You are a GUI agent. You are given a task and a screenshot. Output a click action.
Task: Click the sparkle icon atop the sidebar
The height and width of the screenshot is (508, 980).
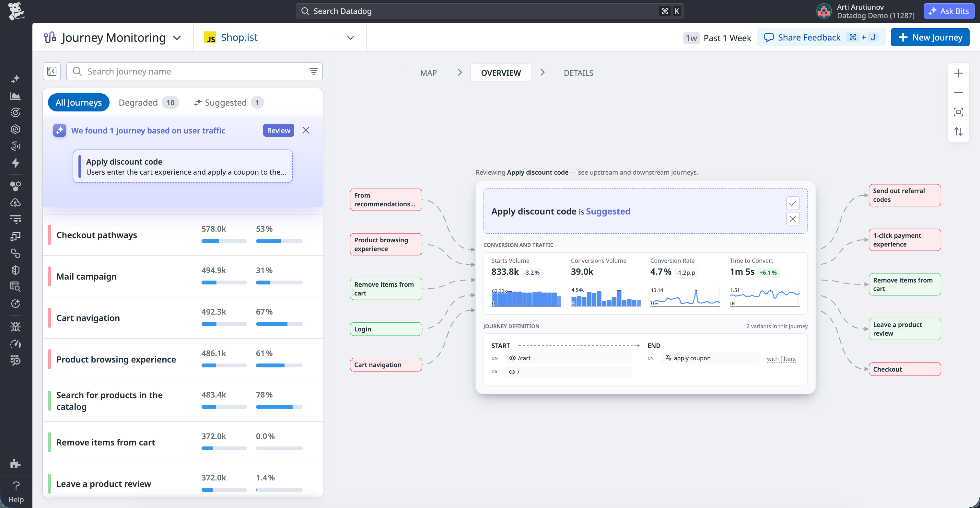point(16,79)
